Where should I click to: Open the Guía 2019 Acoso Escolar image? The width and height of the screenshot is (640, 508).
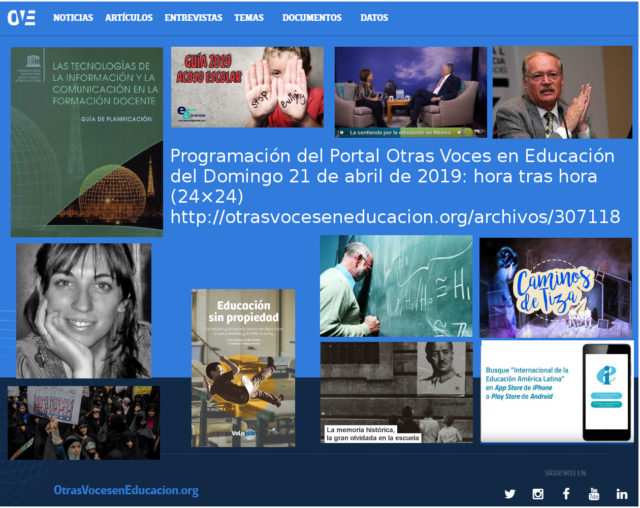(x=247, y=87)
